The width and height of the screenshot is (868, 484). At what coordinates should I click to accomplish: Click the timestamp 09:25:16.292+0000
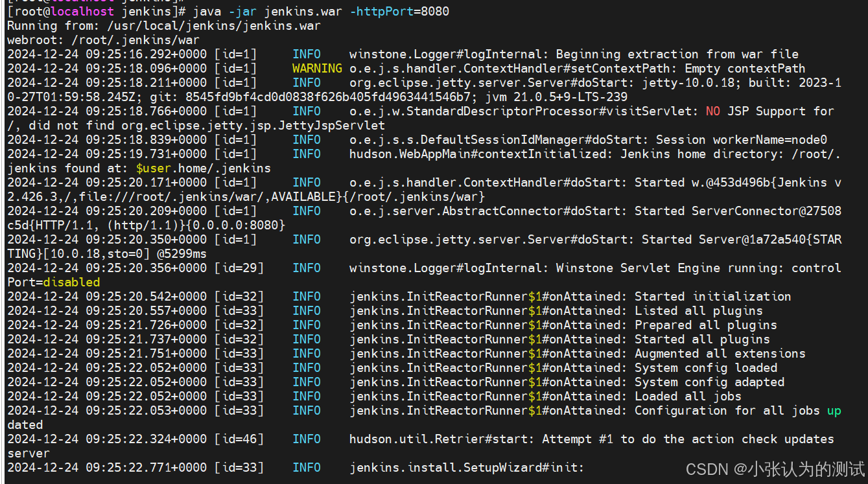pos(146,54)
